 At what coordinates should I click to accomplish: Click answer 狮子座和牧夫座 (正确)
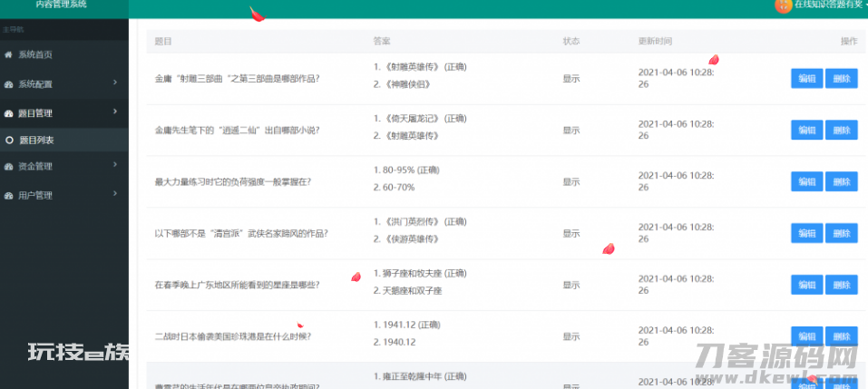(420, 273)
